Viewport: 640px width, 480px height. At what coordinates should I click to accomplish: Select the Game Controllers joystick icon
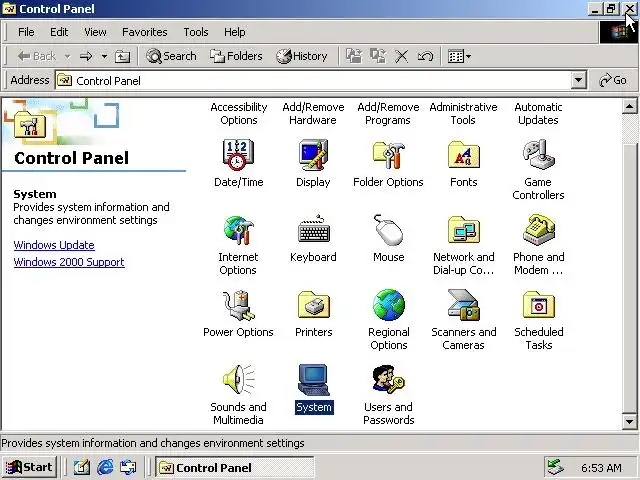coord(538,154)
